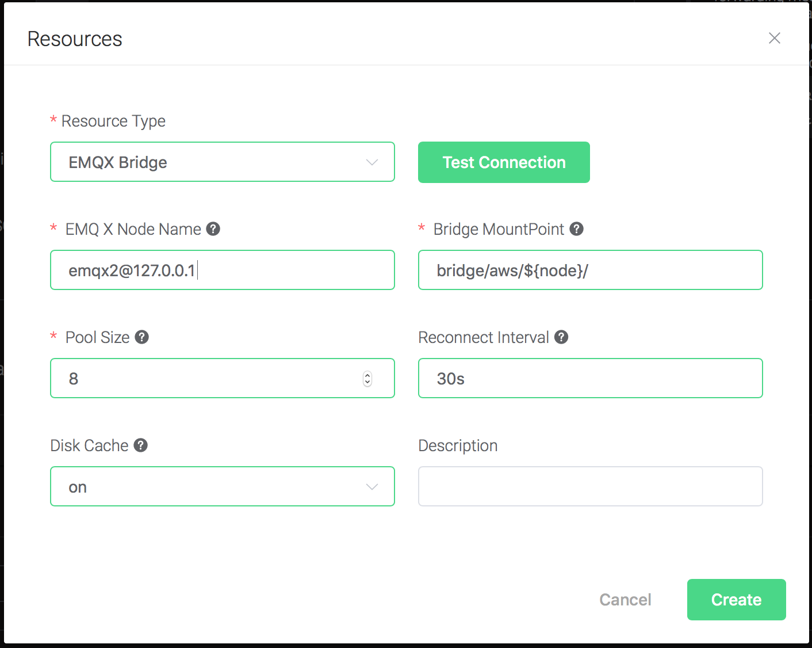Click into the Bridge MountPoint text field

(591, 270)
